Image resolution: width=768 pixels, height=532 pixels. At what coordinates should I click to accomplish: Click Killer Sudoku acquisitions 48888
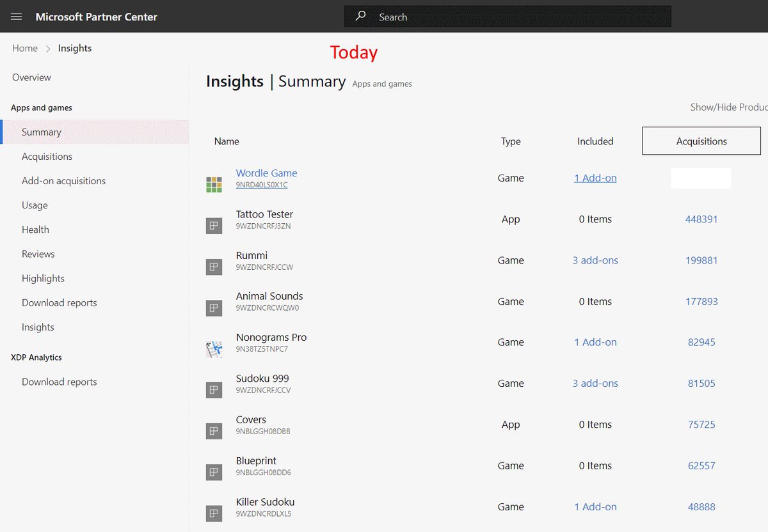coord(701,506)
